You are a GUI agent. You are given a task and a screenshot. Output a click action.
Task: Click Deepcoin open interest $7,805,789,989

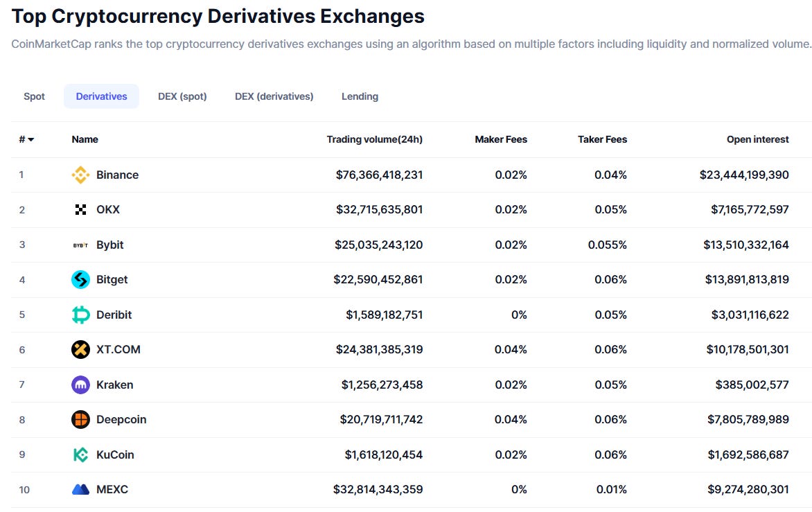748,419
